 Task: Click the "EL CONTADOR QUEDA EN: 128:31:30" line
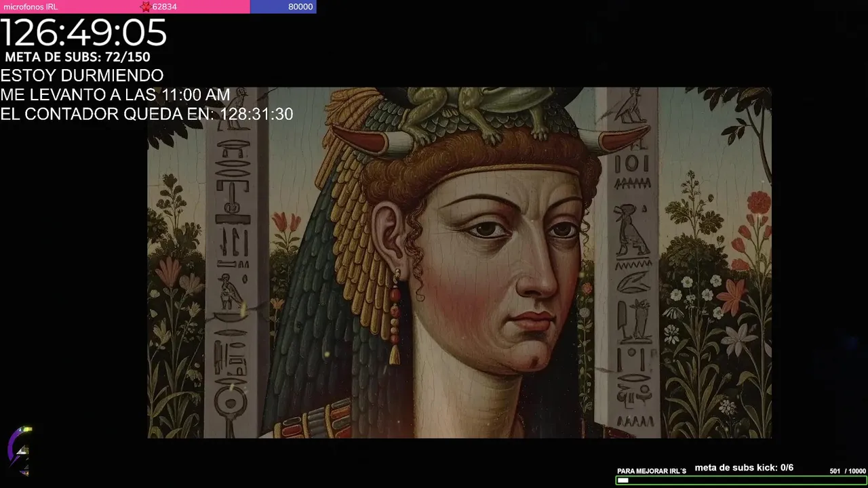point(146,114)
